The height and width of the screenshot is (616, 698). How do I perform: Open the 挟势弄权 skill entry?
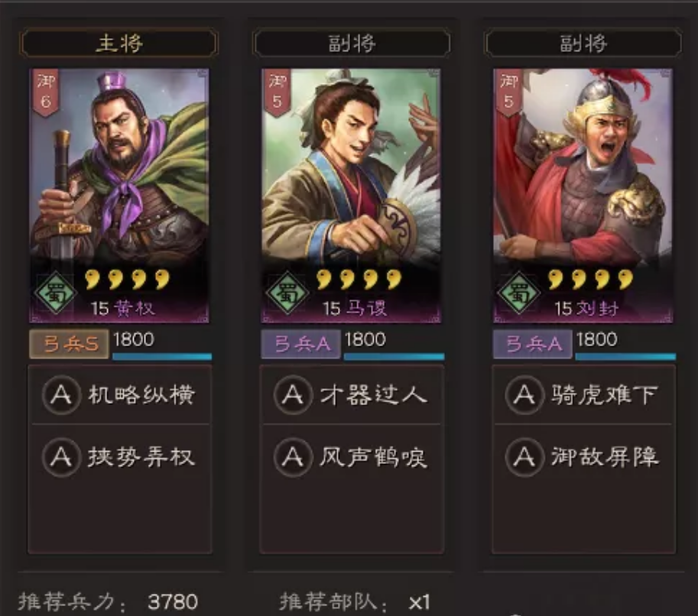(120, 457)
